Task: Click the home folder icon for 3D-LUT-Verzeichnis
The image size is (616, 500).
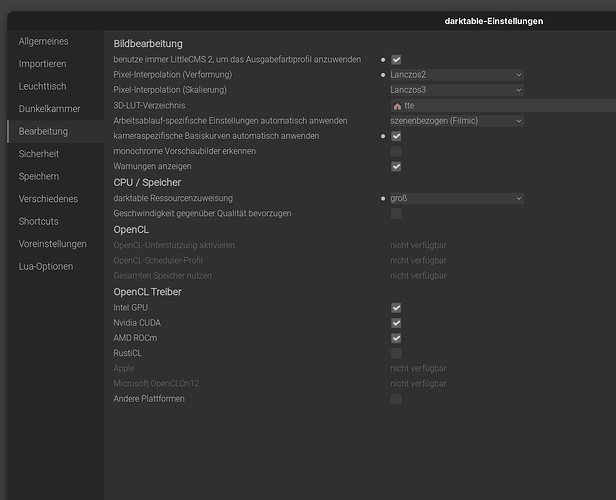Action: point(397,106)
